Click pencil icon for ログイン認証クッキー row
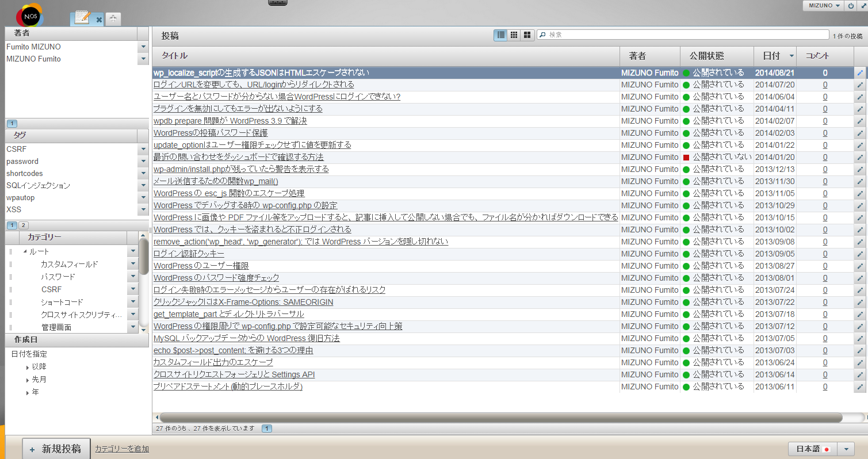The image size is (868, 459). pos(860,254)
